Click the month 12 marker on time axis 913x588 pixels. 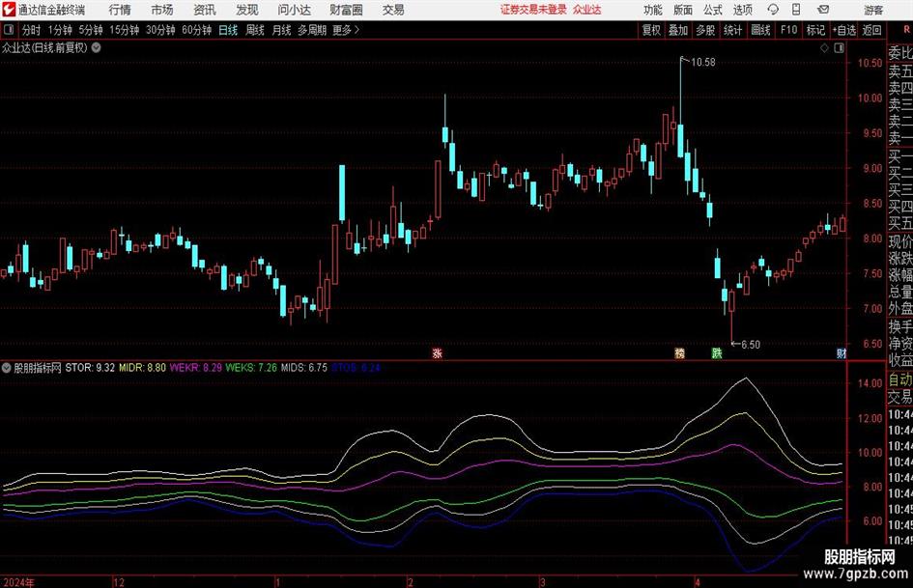click(118, 582)
